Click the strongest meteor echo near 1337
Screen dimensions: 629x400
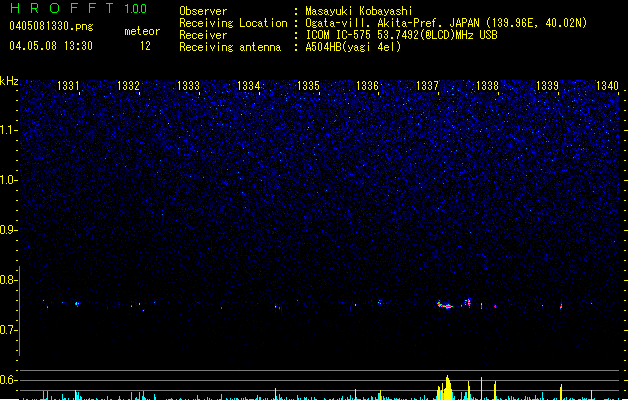(444, 305)
